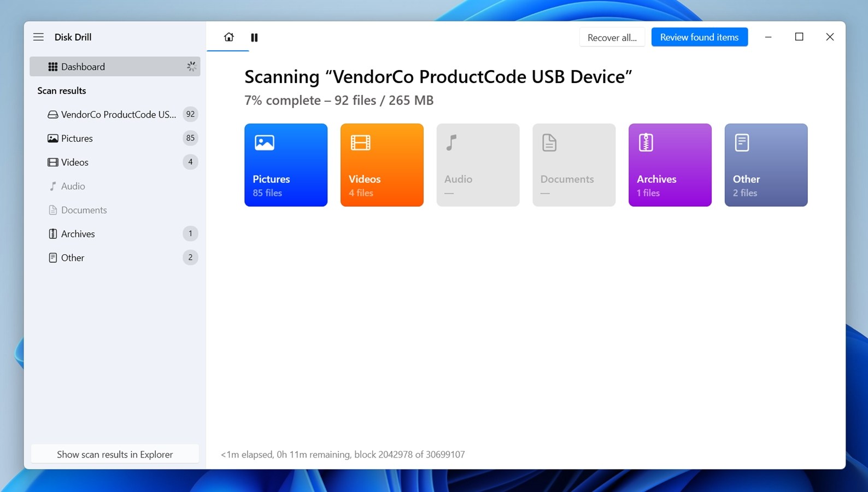Click the Home icon in toolbar
The height and width of the screenshot is (492, 868).
pyautogui.click(x=228, y=37)
